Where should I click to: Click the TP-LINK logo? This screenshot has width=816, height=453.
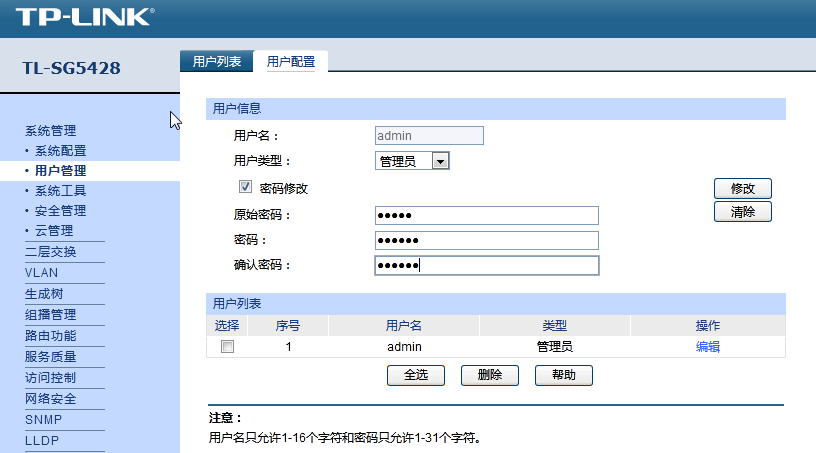[85, 17]
